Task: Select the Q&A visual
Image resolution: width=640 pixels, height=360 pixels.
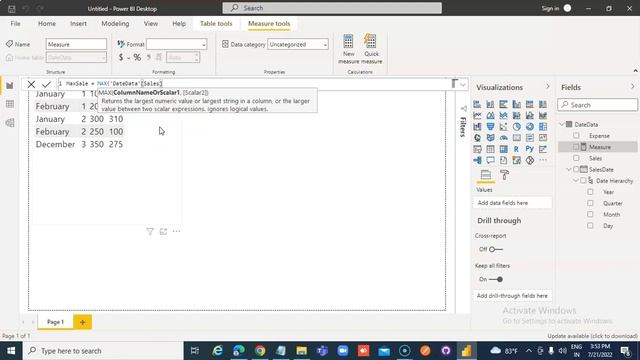Action: [490, 160]
